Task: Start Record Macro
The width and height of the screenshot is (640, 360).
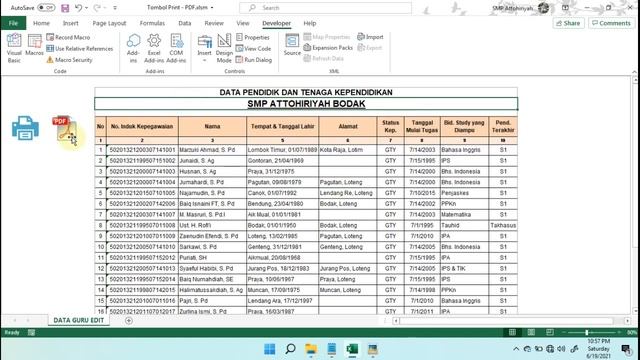Action: (68, 37)
